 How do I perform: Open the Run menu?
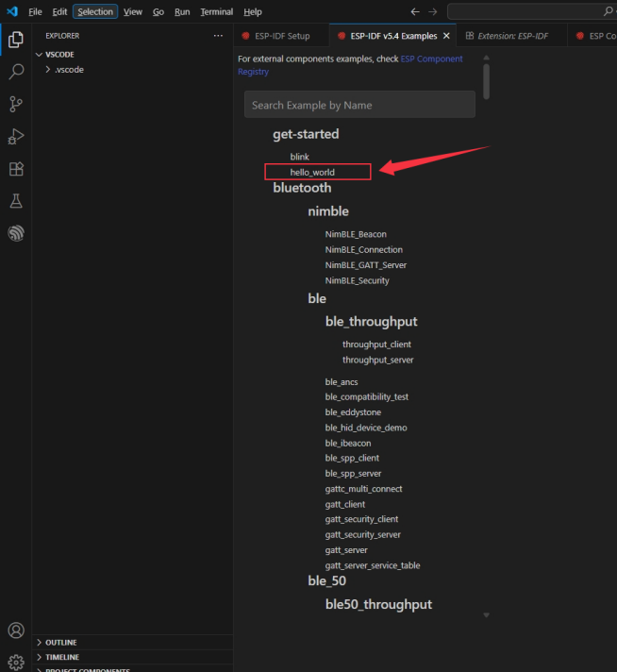[182, 11]
